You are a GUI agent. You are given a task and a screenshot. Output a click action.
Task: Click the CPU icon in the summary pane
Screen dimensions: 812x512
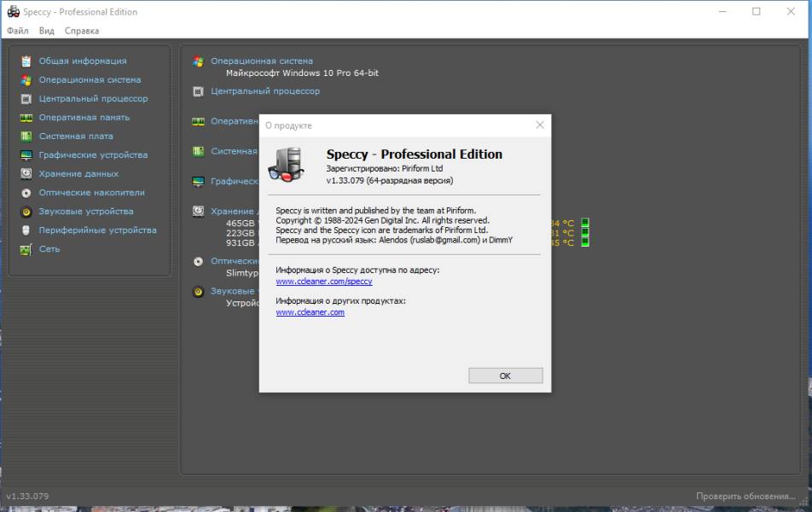click(199, 91)
